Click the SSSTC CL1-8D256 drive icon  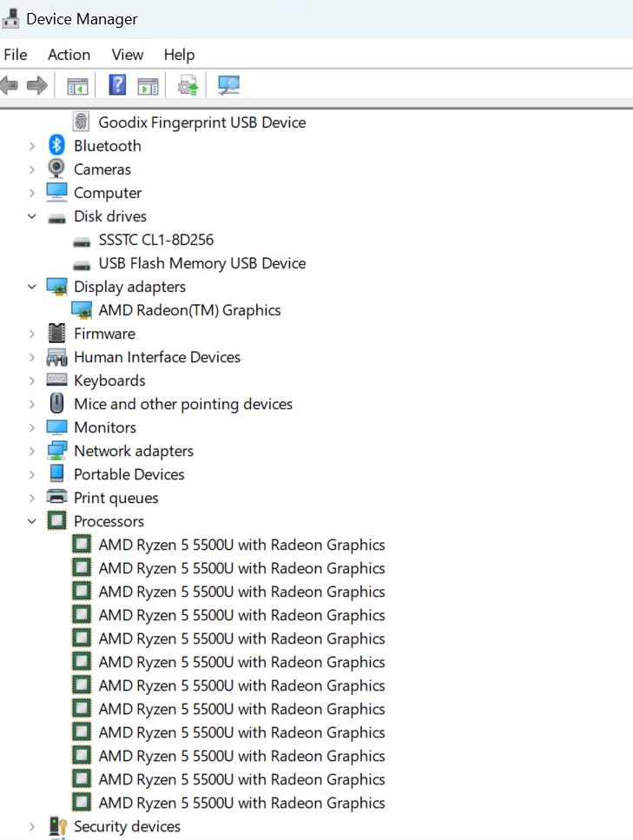coord(82,242)
